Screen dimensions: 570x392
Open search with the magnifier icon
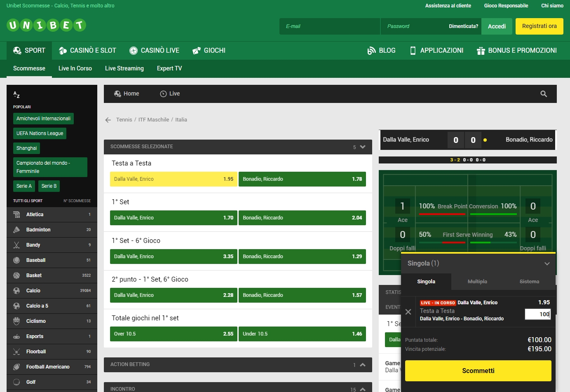tap(544, 93)
